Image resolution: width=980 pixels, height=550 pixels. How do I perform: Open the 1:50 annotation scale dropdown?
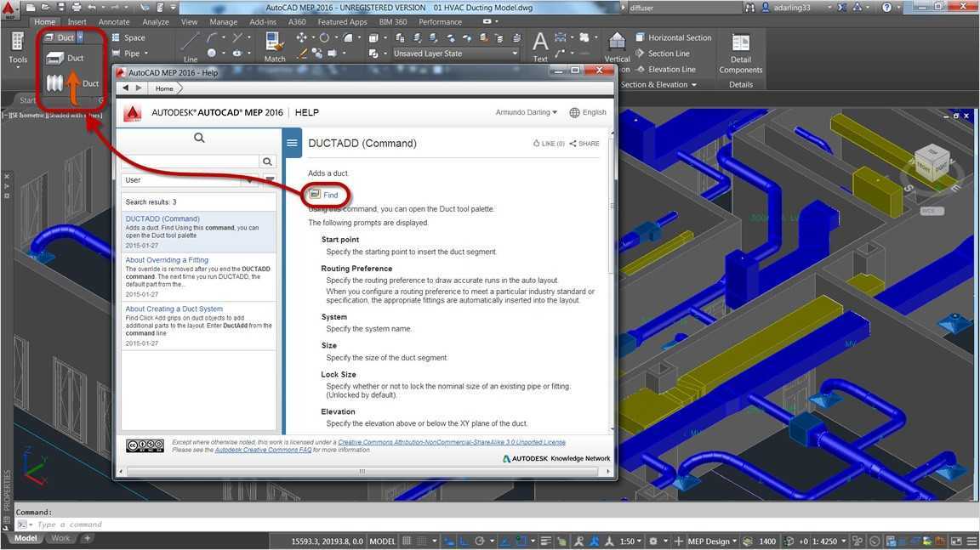point(630,541)
